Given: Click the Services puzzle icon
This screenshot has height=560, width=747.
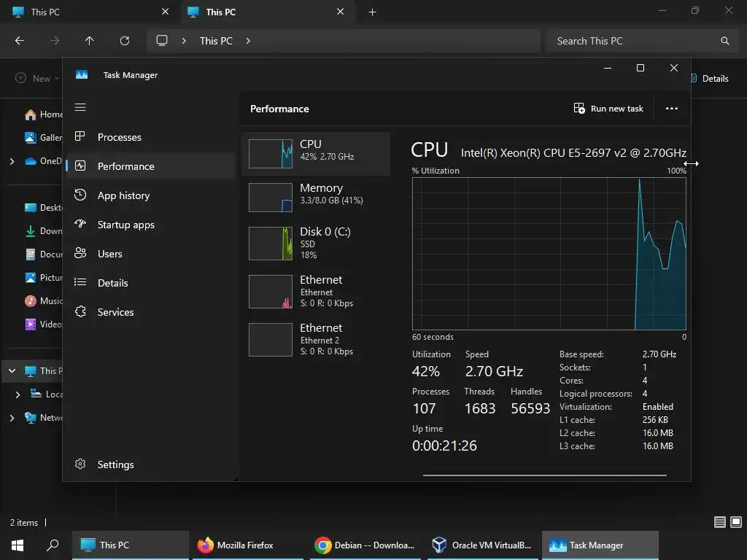Looking at the screenshot, I should tap(80, 311).
